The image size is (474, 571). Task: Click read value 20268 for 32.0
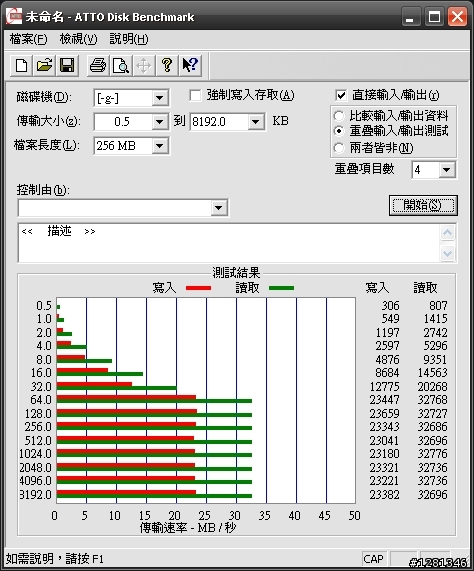[432, 386]
